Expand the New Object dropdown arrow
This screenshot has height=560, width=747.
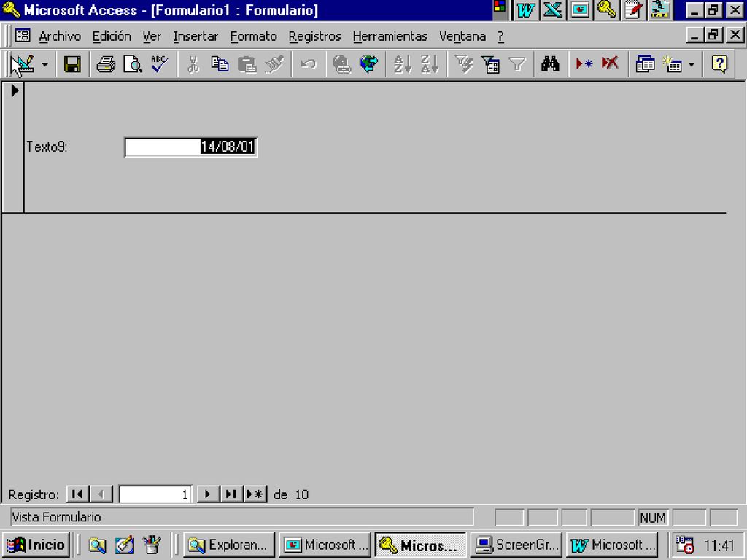coord(692,64)
